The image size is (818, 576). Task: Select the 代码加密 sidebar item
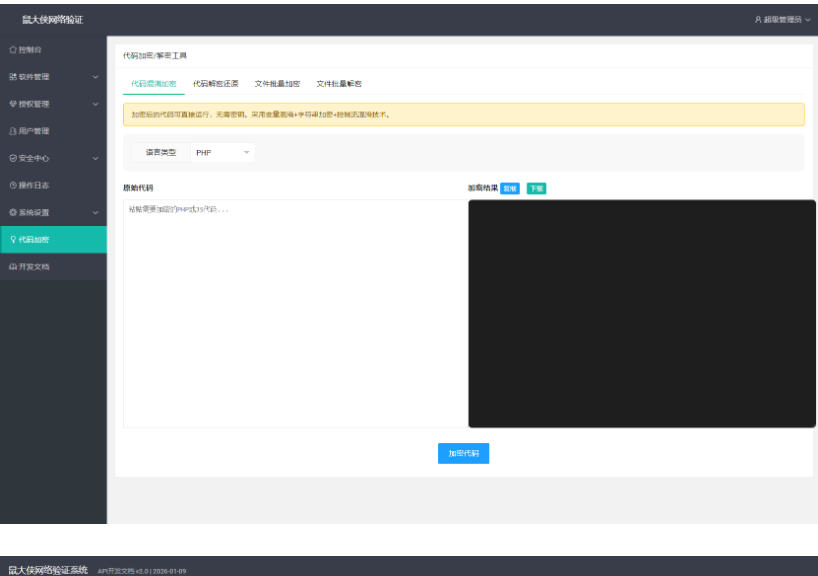pyautogui.click(x=30, y=239)
